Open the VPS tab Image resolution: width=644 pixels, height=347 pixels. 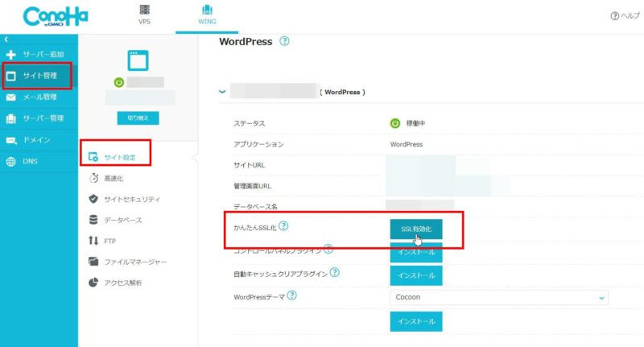point(144,15)
